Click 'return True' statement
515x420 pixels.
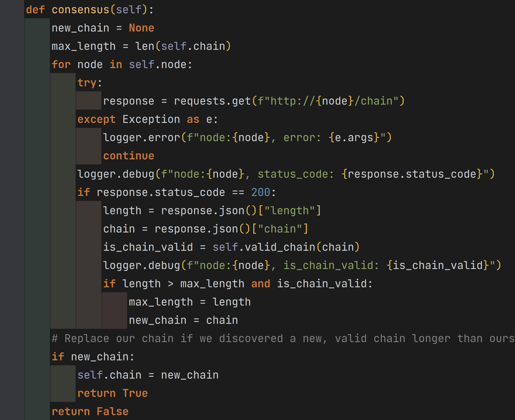click(112, 393)
